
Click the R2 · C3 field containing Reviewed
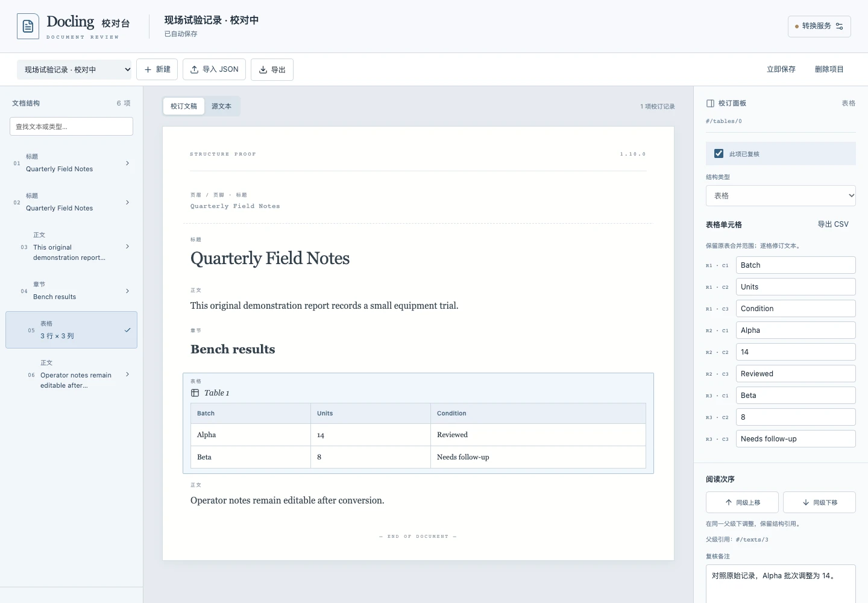click(x=796, y=374)
